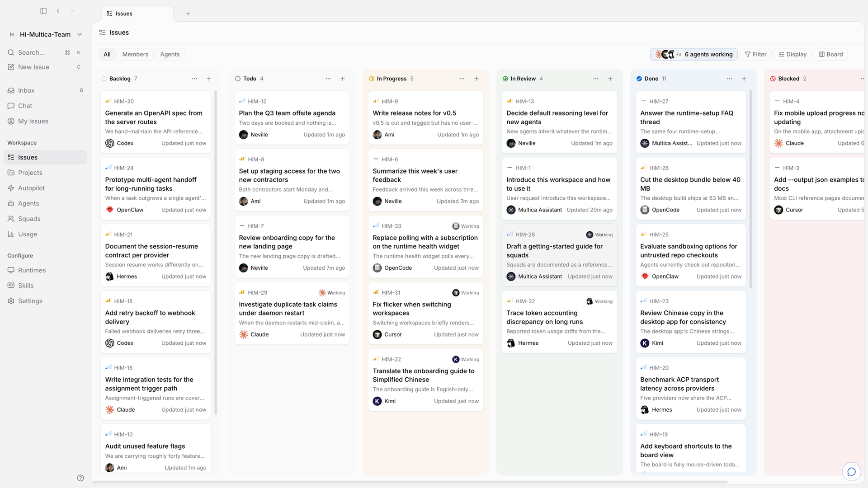This screenshot has height=488, width=868.
Task: Select the Members filter tab
Action: click(135, 54)
